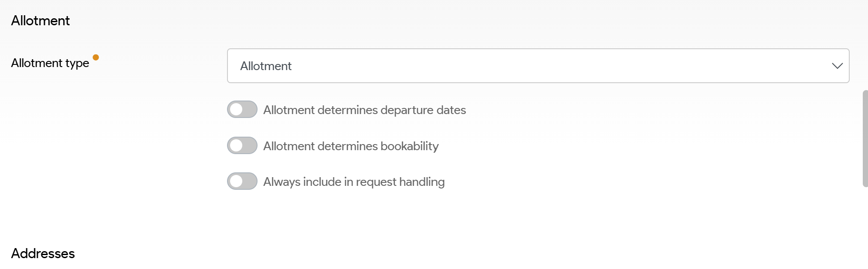Toggle Allotment determines bookability switch

point(242,146)
